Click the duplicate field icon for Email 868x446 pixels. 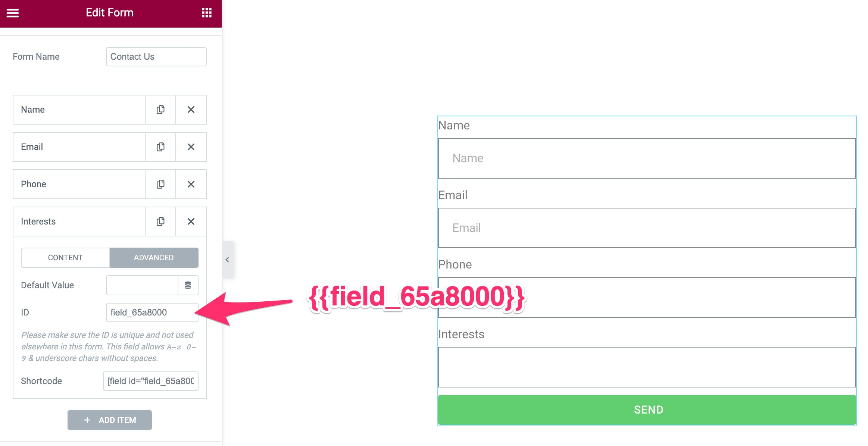pyautogui.click(x=161, y=147)
